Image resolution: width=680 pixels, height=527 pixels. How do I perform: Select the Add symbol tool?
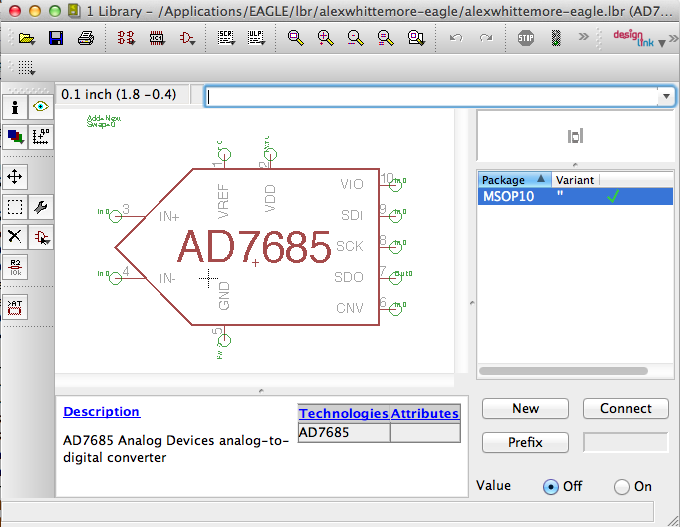[x=41, y=237]
